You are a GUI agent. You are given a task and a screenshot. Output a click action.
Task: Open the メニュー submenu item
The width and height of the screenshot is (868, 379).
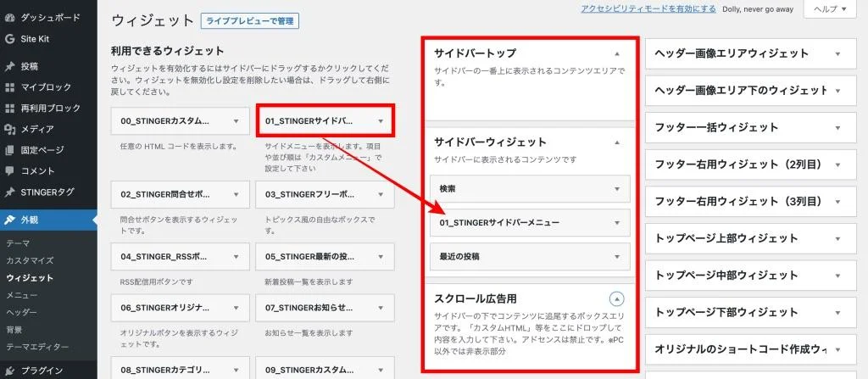click(x=21, y=295)
